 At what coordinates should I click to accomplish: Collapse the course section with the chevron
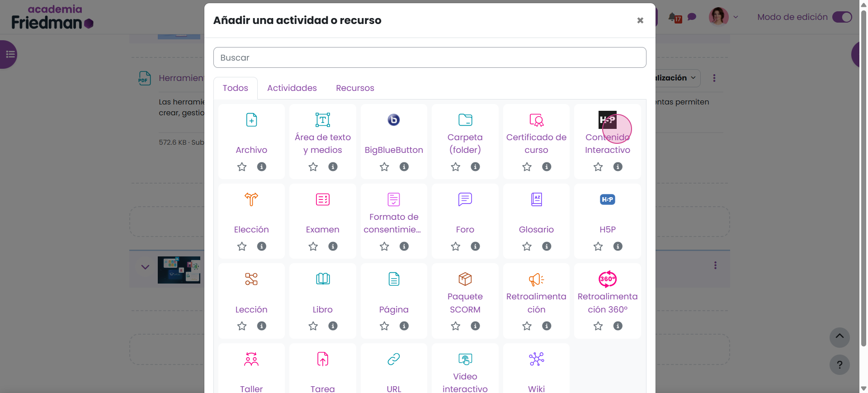(x=145, y=267)
